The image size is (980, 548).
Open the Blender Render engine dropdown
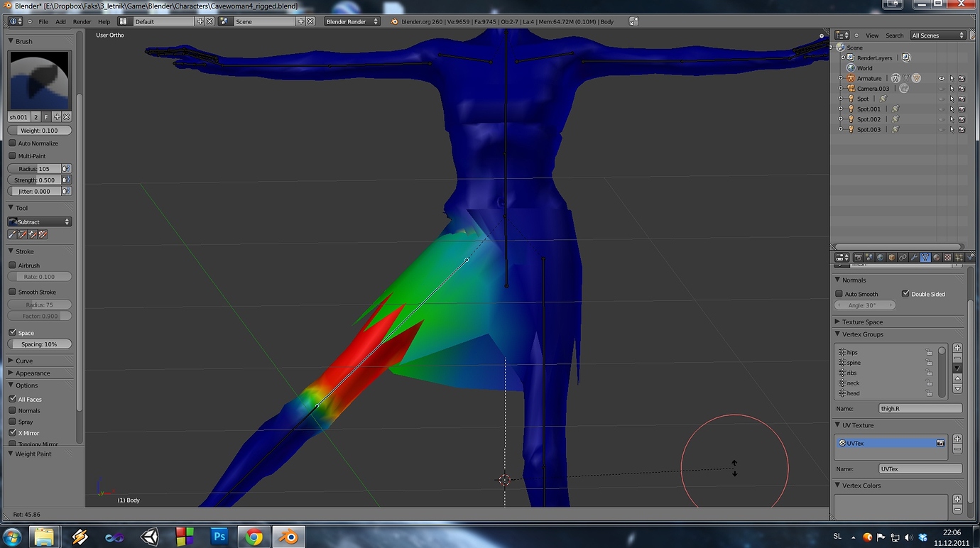coord(352,21)
